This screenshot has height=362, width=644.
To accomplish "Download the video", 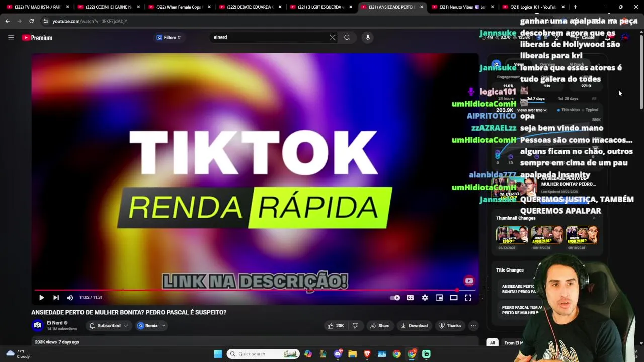I will coord(414,326).
